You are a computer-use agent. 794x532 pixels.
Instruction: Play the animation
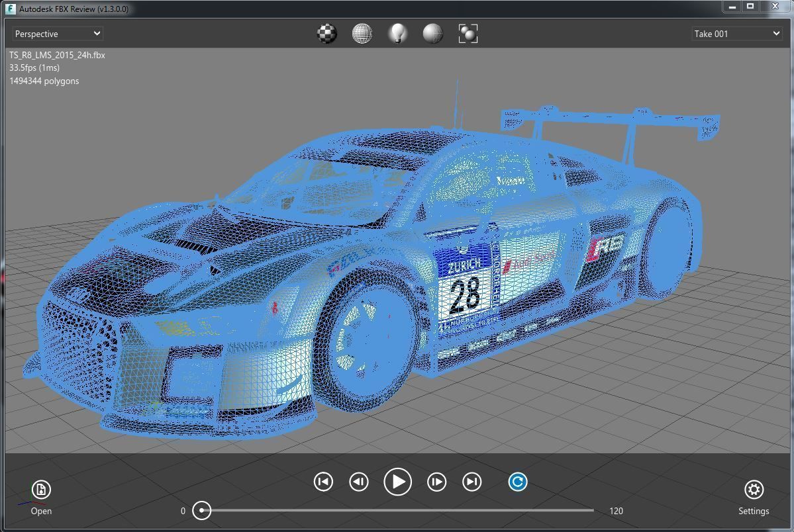point(397,482)
